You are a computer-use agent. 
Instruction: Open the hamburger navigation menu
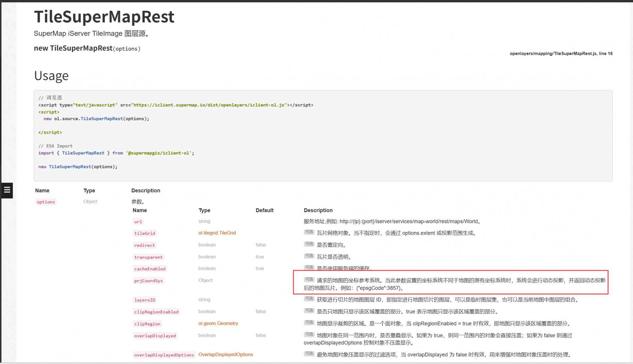[7, 190]
